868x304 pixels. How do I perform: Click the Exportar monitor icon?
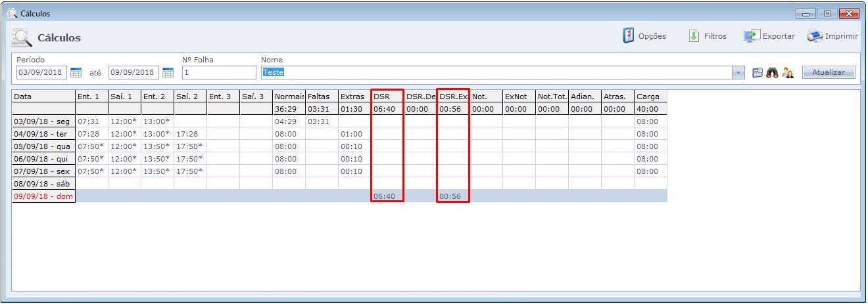click(752, 36)
